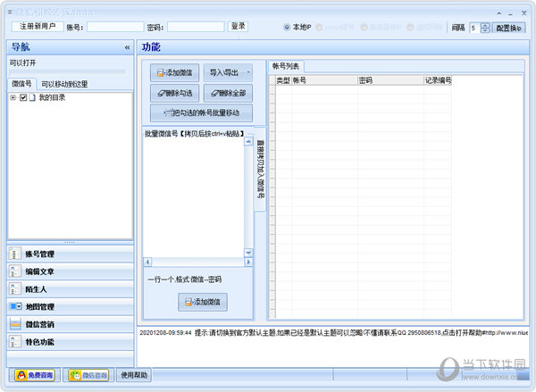Click the batch text area scroll left arrow

[x=147, y=262]
